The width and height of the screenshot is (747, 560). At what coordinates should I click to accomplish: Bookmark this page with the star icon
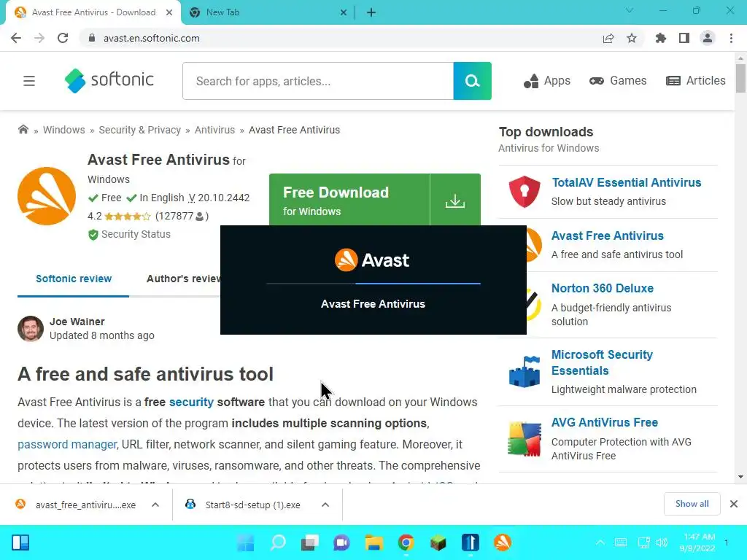(x=632, y=38)
